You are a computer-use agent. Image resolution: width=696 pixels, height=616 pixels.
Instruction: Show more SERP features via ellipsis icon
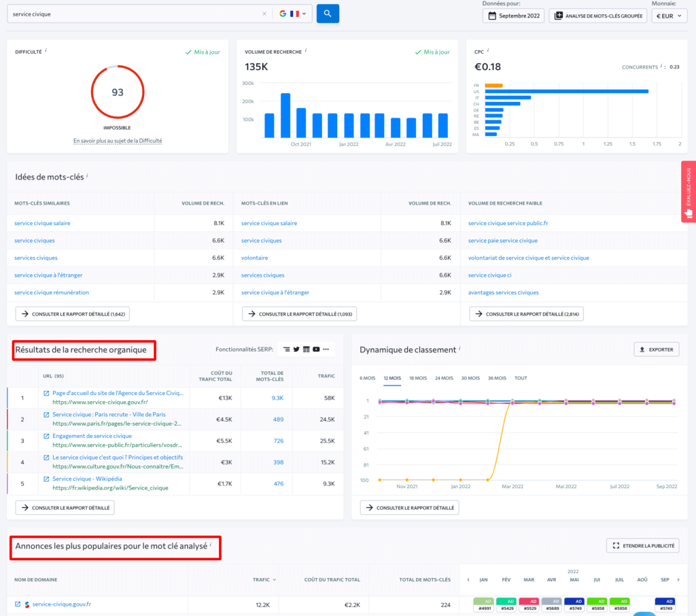[326, 349]
